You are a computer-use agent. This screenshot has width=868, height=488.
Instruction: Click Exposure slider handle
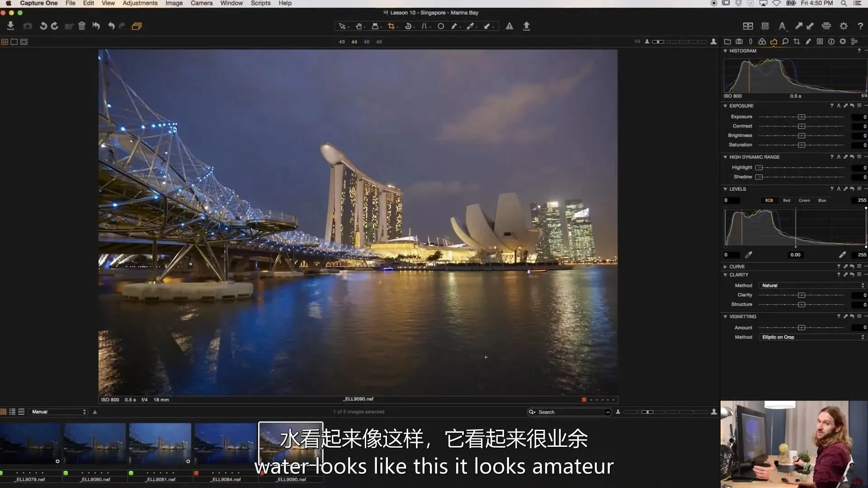click(802, 117)
